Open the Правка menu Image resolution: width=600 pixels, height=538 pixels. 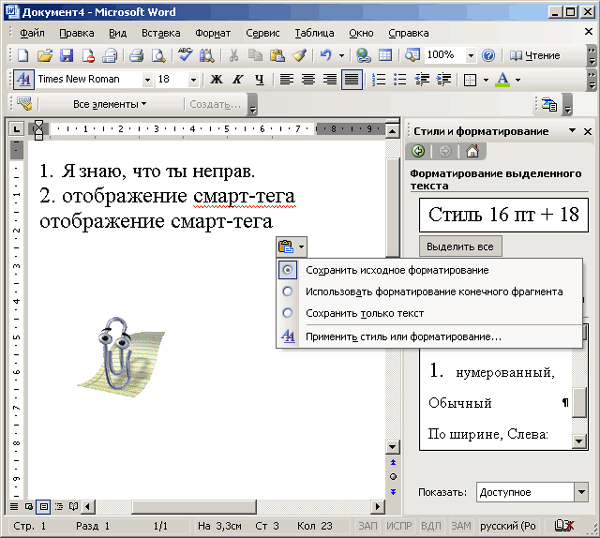77,33
